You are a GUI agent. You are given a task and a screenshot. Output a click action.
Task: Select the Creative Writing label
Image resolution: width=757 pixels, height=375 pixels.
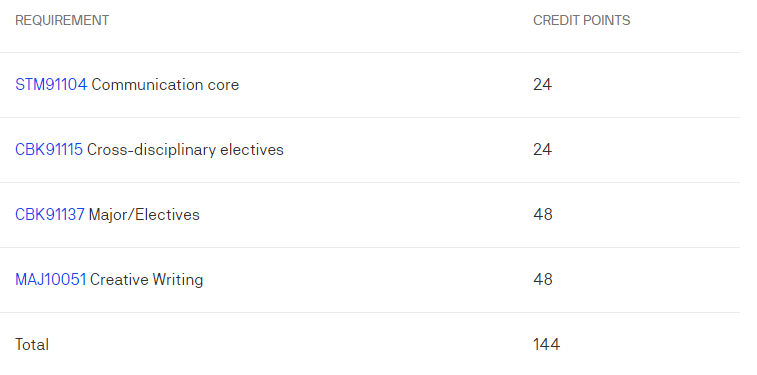(x=147, y=279)
